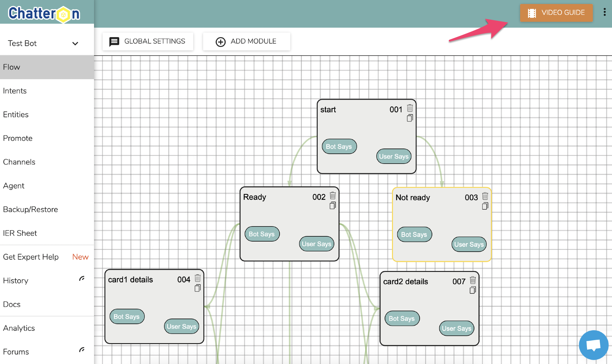Open the Docs link

point(47,304)
